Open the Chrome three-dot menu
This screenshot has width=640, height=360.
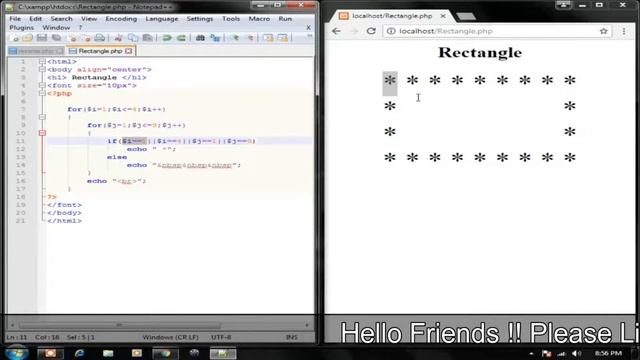pyautogui.click(x=624, y=31)
